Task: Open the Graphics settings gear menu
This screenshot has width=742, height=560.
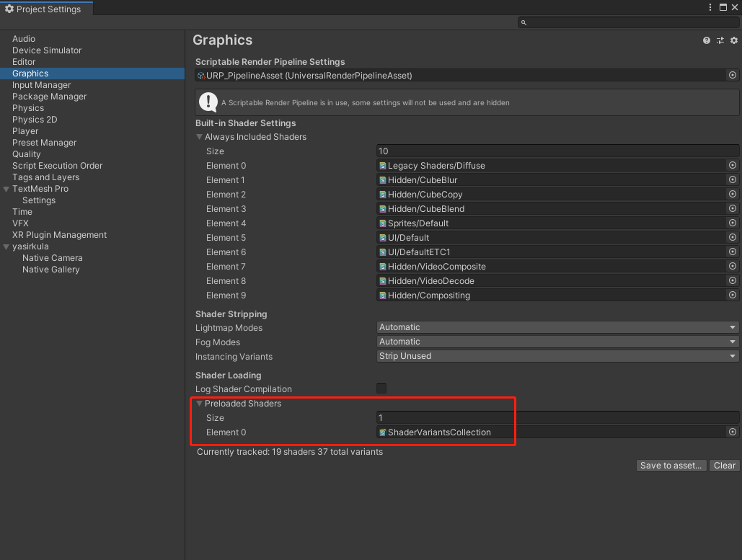Action: [x=733, y=40]
